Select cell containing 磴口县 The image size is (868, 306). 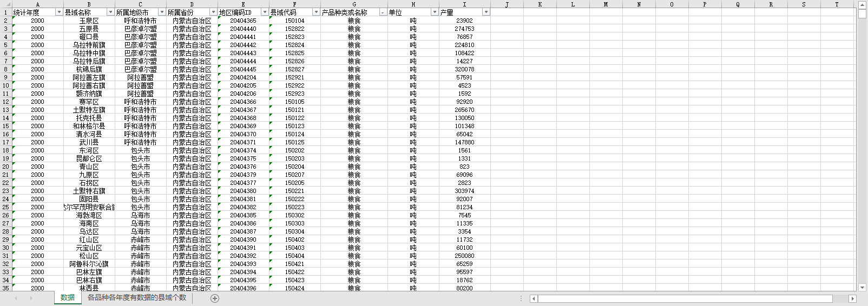[89, 37]
